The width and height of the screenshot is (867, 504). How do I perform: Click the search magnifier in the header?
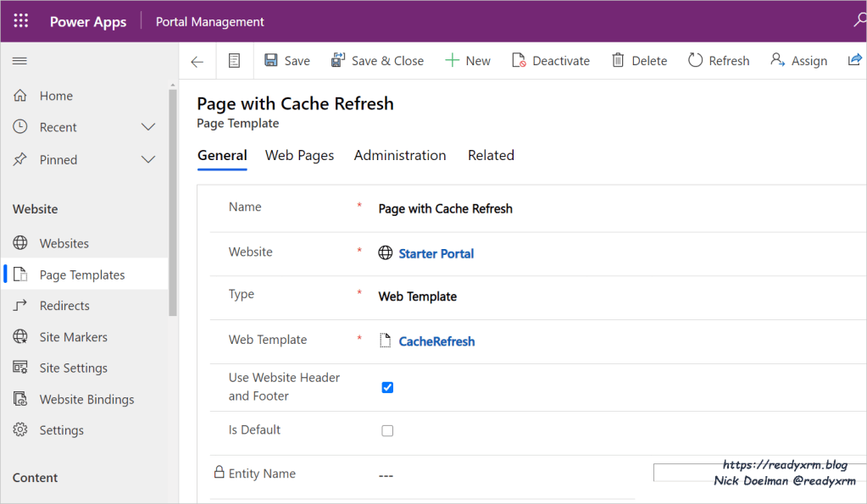coord(859,21)
